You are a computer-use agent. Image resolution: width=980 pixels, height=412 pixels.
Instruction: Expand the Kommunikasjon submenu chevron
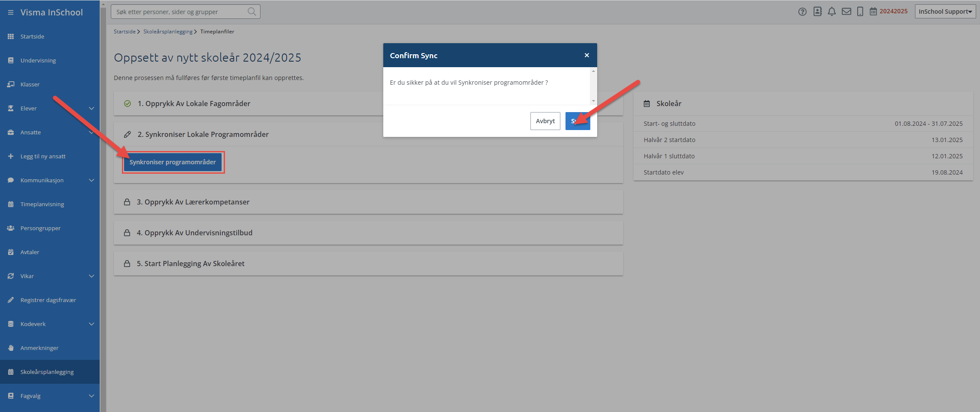point(91,180)
